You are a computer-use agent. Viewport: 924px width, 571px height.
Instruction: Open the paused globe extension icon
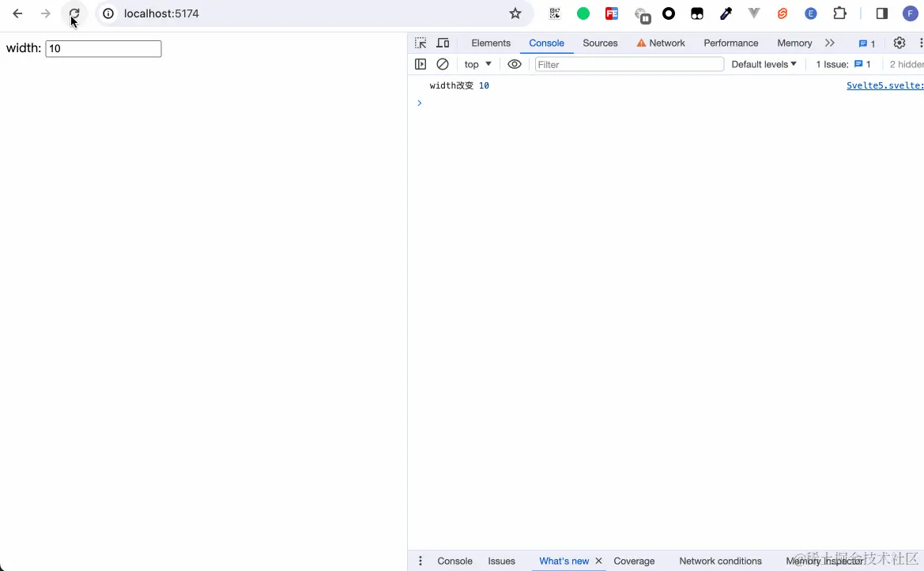(x=642, y=15)
